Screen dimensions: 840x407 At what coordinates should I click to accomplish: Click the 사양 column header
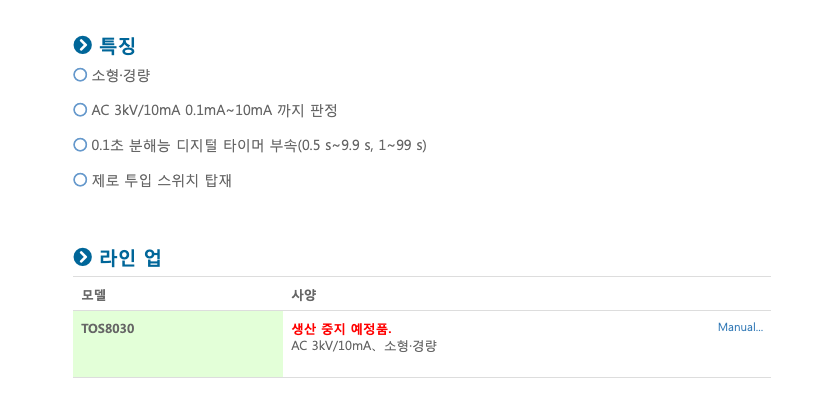pyautogui.click(x=303, y=295)
